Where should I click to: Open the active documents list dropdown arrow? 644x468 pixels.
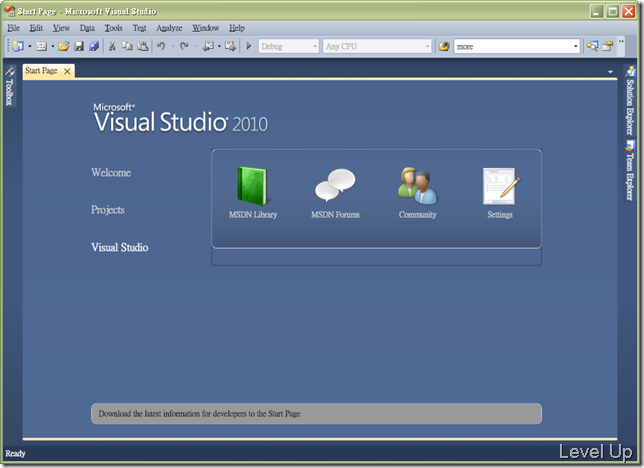(x=610, y=72)
